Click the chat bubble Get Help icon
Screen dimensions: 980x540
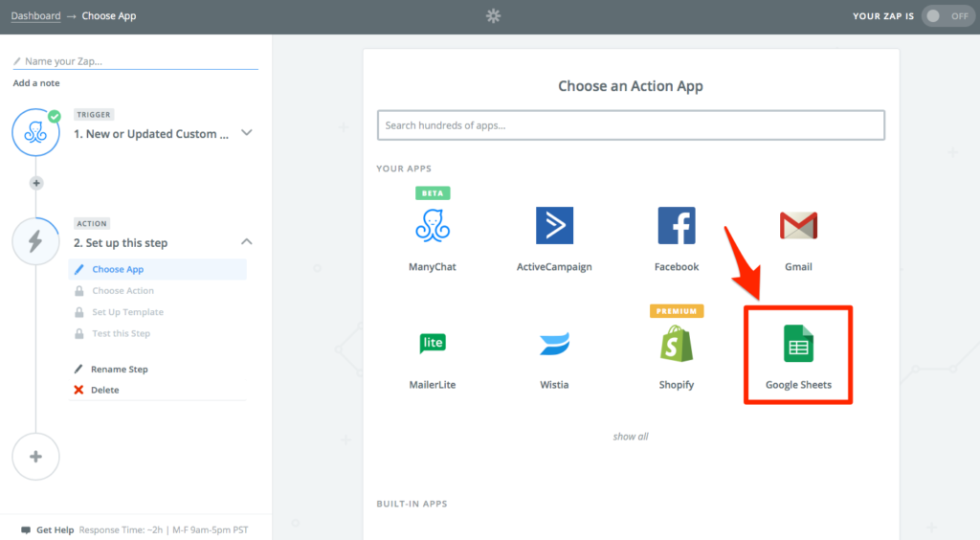click(x=26, y=530)
